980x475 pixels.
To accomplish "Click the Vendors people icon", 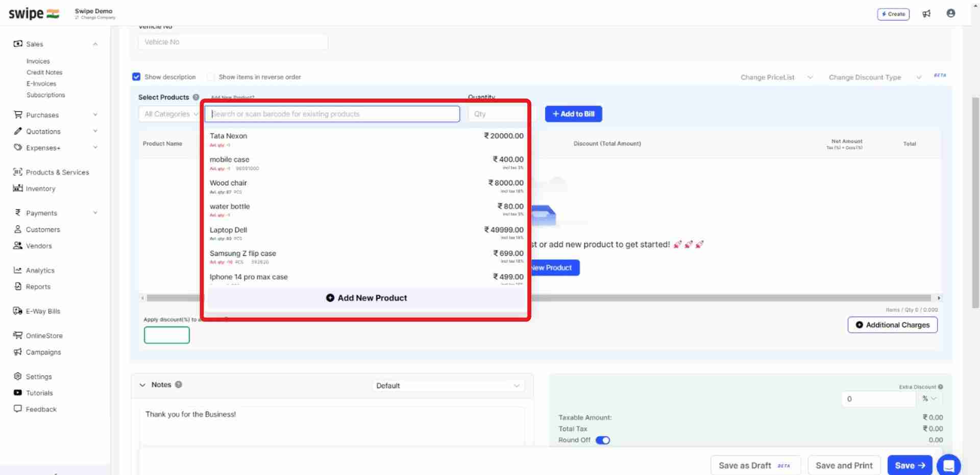I will [x=18, y=246].
